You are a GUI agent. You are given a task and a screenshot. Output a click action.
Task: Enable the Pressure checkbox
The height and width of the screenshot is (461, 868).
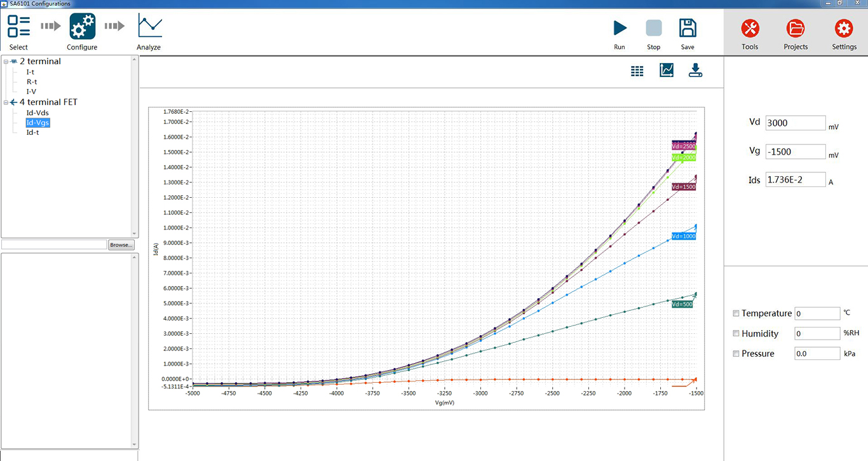click(736, 354)
